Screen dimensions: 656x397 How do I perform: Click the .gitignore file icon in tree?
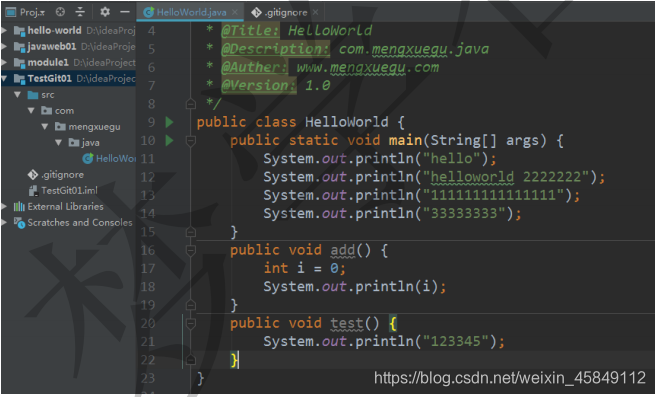[33, 174]
